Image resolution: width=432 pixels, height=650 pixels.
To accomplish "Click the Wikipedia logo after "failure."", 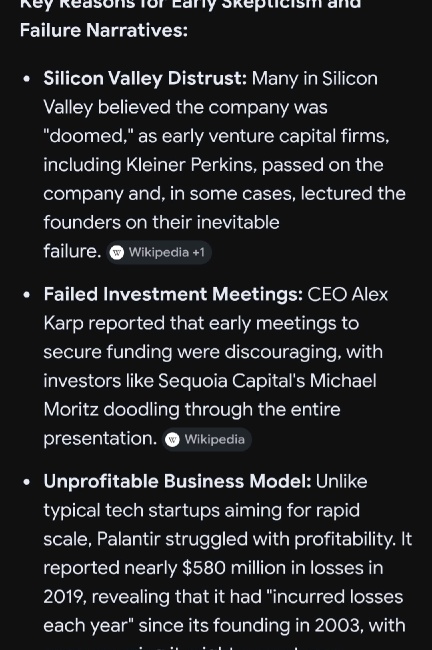I will [117, 252].
